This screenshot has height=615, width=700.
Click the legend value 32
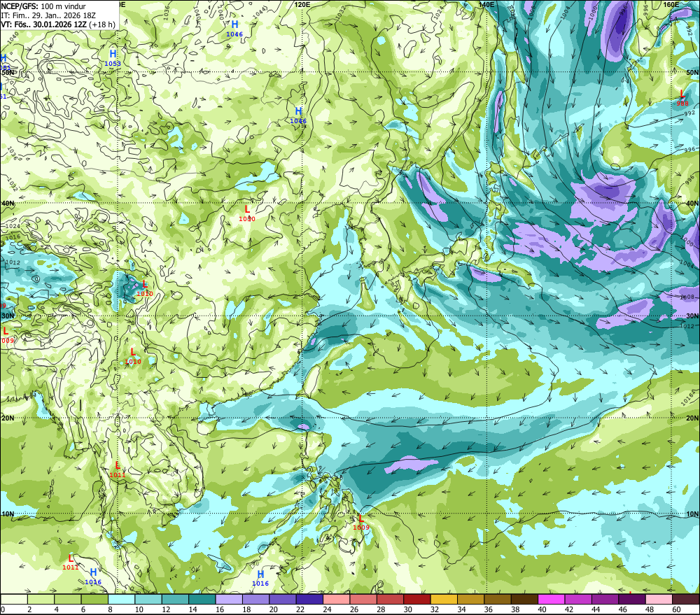click(x=435, y=609)
